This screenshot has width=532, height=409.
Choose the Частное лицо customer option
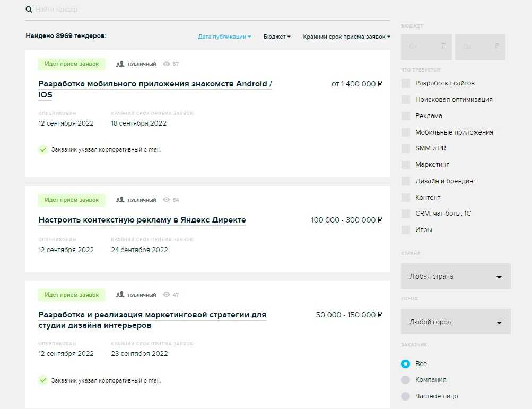(406, 396)
